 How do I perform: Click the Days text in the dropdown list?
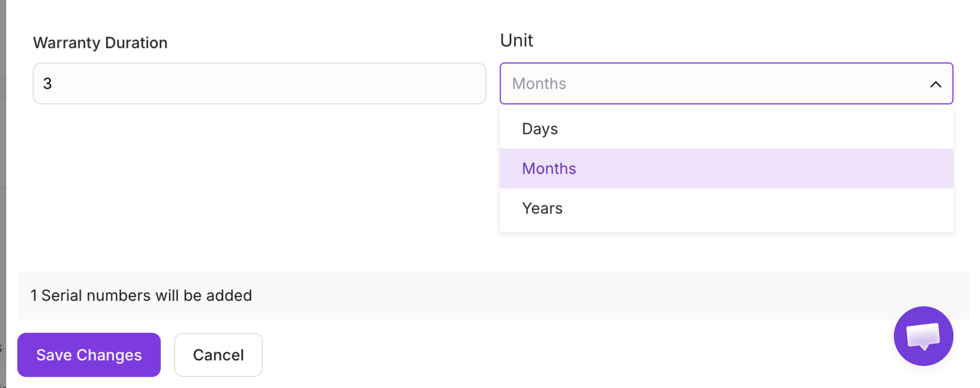(540, 128)
